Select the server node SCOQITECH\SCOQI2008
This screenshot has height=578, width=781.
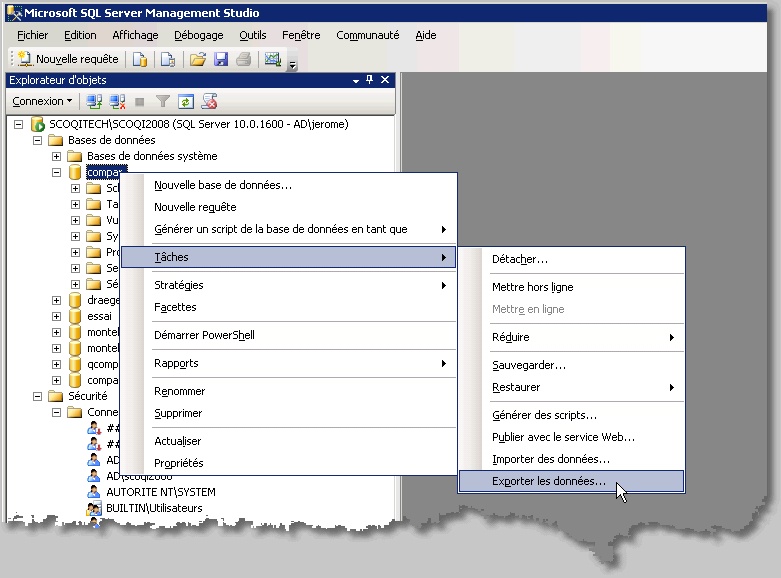point(198,124)
